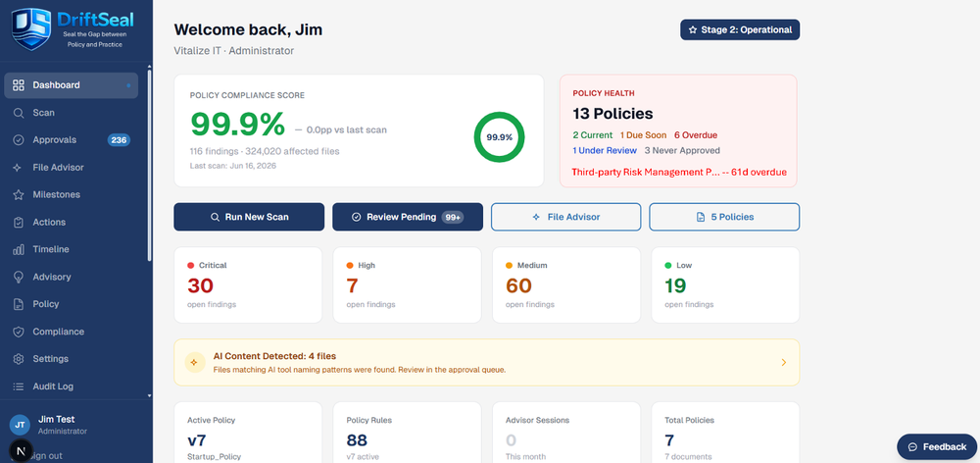Navigate to Timeline section
Viewport: 980px width, 463px height.
pos(72,249)
